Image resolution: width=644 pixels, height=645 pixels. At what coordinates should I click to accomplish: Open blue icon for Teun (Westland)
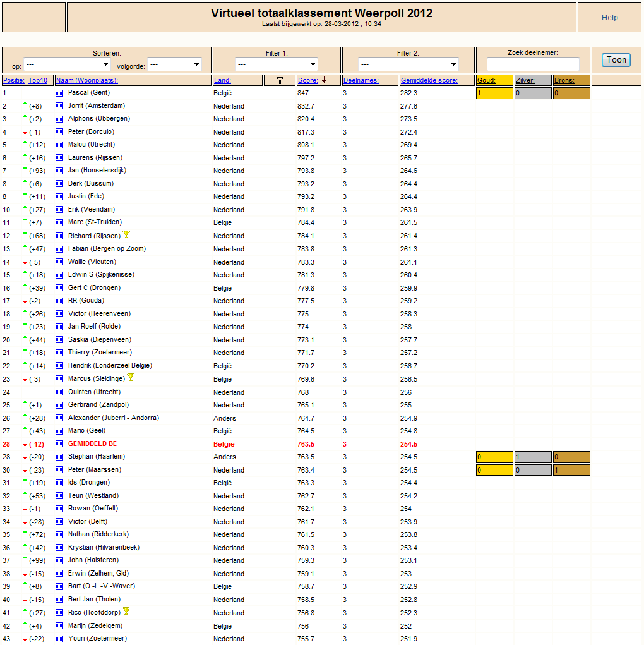click(59, 496)
